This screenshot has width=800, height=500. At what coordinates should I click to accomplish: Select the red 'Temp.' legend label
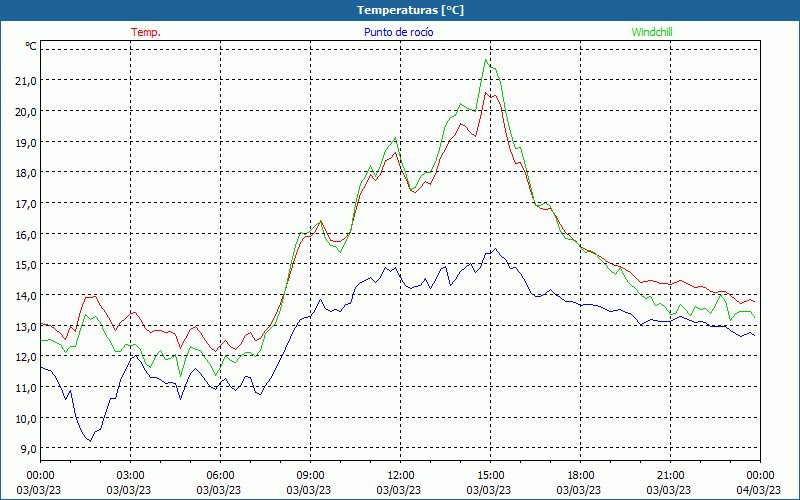pos(146,32)
